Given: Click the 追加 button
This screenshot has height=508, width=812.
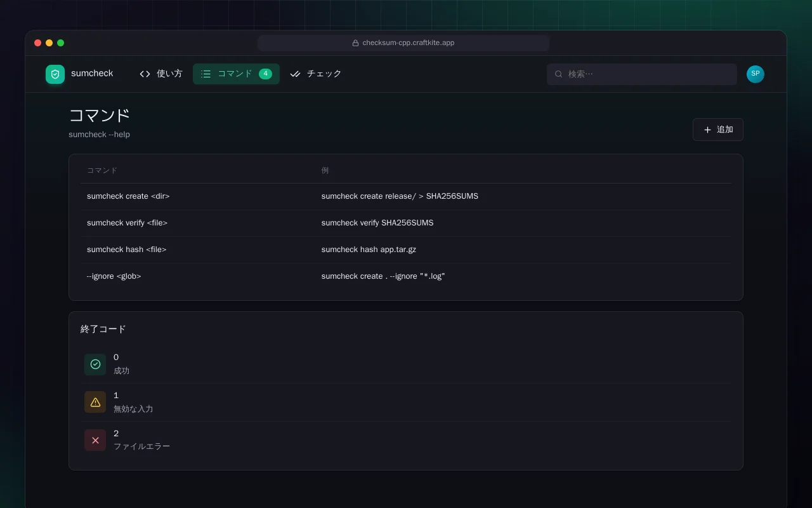Looking at the screenshot, I should click(x=718, y=130).
